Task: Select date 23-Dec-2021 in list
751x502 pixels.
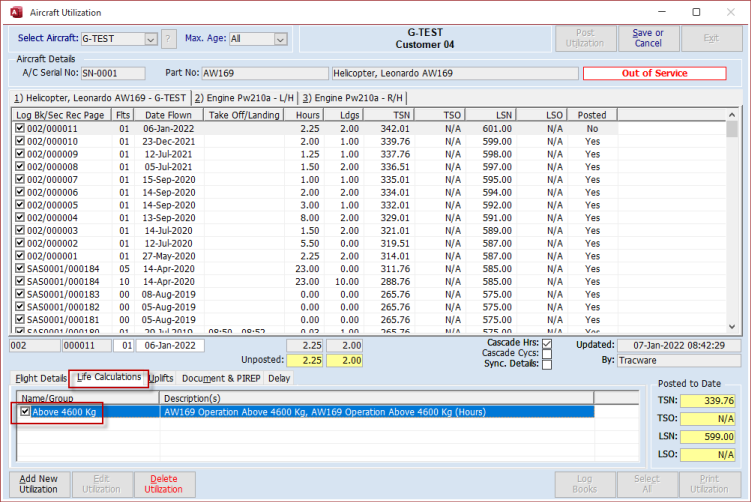Action: click(169, 141)
